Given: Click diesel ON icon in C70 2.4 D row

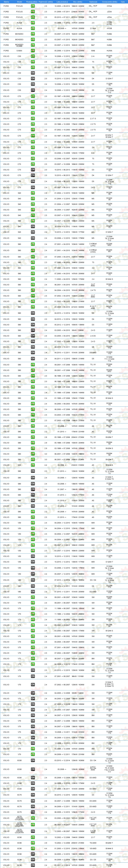Looking at the screenshot, I should pyautogui.click(x=33, y=187).
